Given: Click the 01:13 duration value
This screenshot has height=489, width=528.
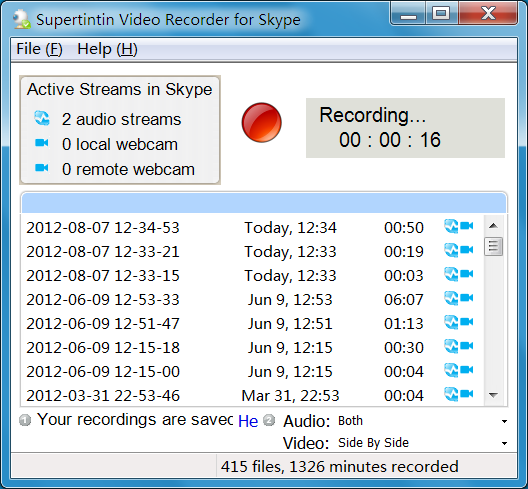Looking at the screenshot, I should [x=403, y=324].
